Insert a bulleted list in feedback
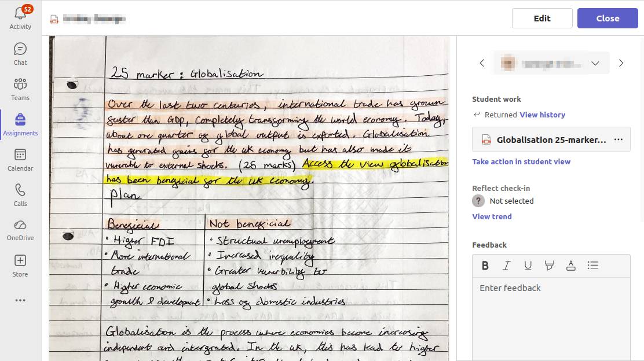 592,266
